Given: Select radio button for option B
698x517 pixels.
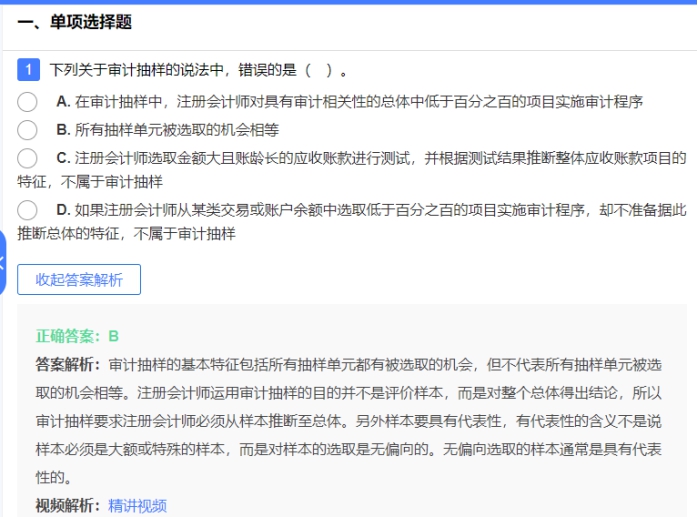Looking at the screenshot, I should click(x=27, y=130).
